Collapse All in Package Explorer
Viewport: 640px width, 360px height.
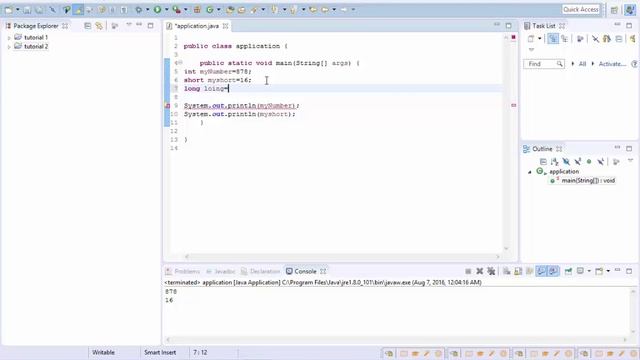87,26
